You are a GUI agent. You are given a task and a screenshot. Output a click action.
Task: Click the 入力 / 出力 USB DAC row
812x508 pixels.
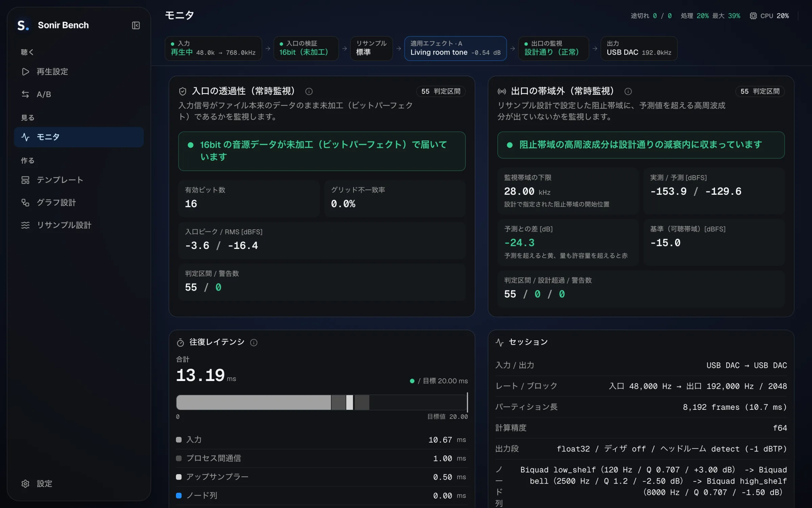click(x=641, y=365)
